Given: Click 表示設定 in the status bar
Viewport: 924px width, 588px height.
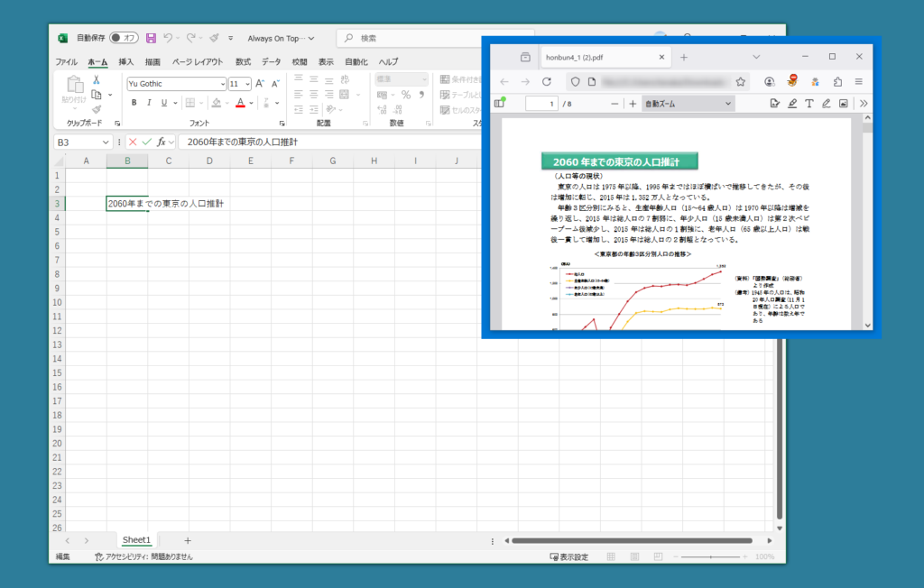Looking at the screenshot, I should (569, 556).
